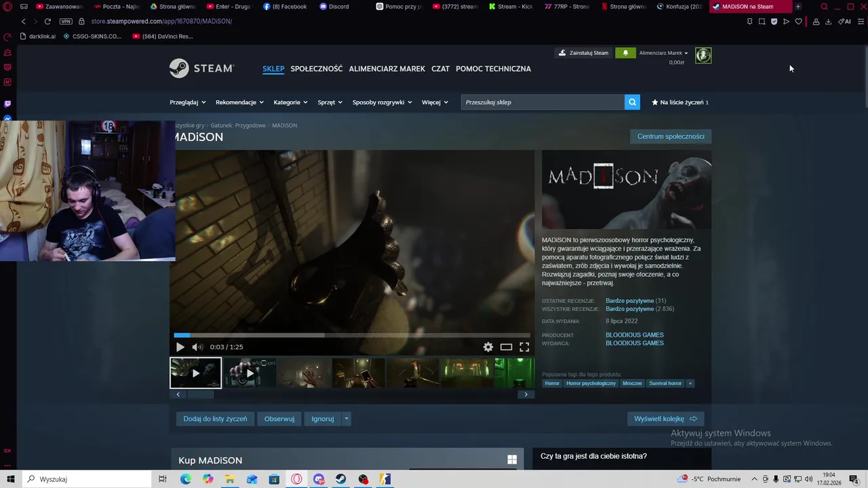Play the trailer video

click(180, 347)
